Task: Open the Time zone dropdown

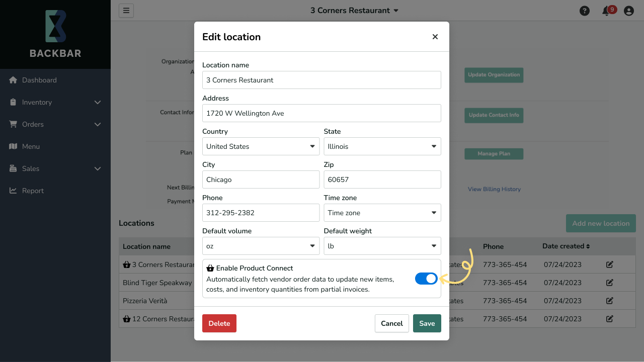Action: click(x=382, y=213)
